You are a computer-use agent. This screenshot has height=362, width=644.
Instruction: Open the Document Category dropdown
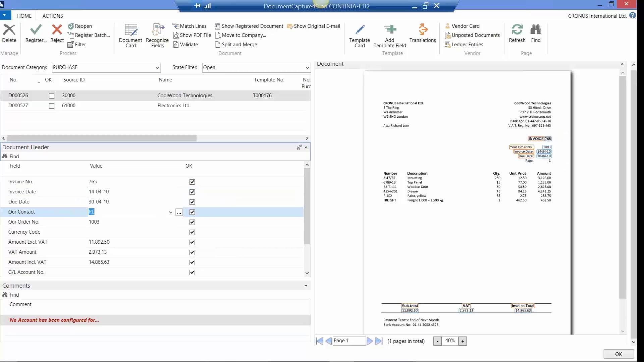tap(157, 67)
